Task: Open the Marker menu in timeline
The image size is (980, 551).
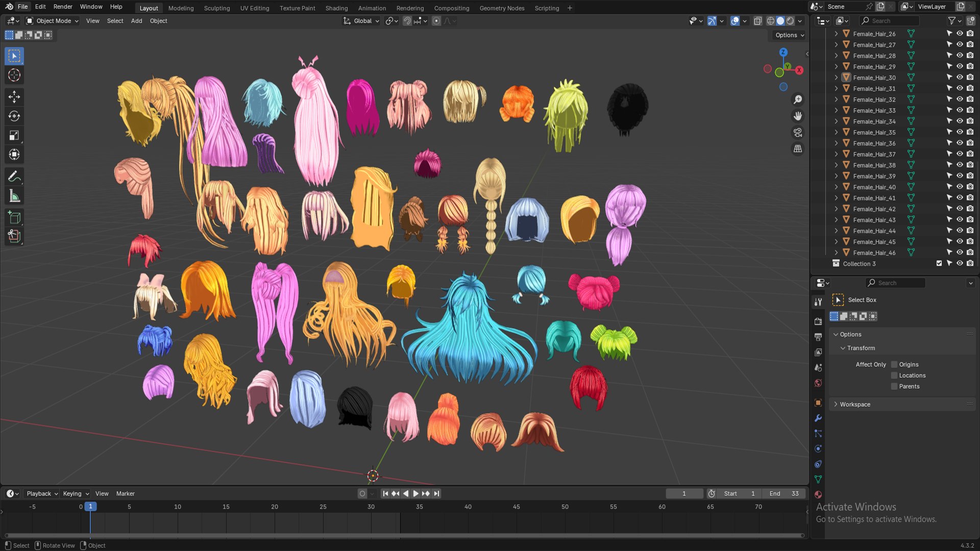Action: point(125,493)
